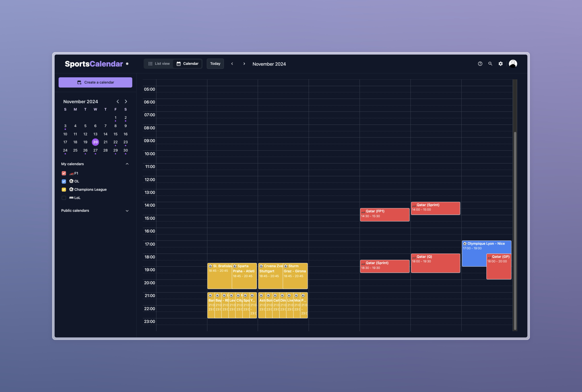Click the help question mark icon
The width and height of the screenshot is (582, 392).
pos(480,64)
